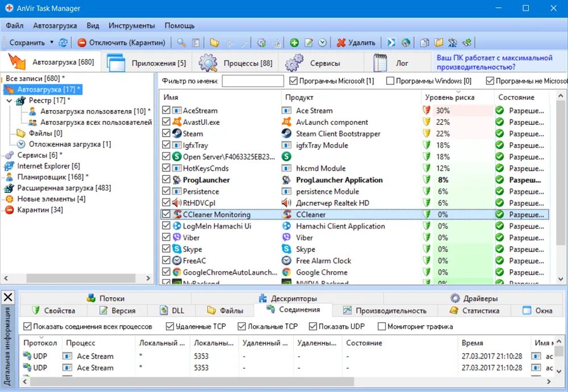
Task: Click the red X Удалить icon
Action: point(341,43)
